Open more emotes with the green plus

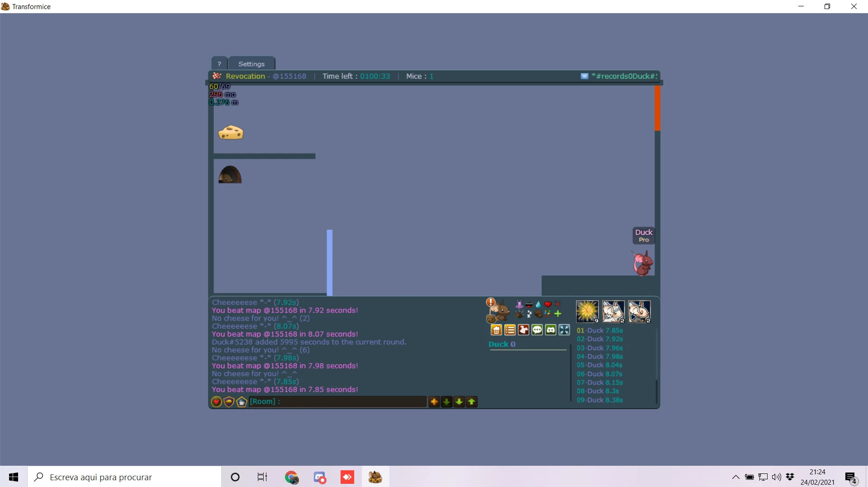pyautogui.click(x=558, y=314)
